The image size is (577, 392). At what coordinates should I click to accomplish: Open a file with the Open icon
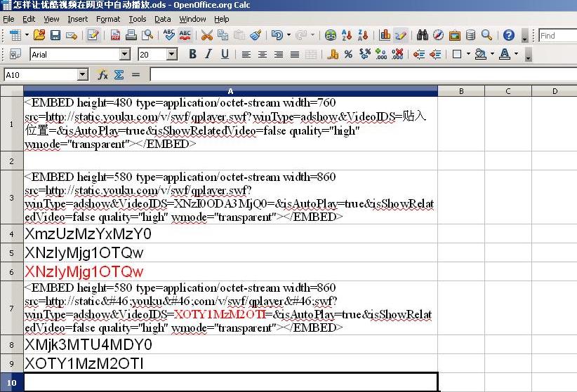pyautogui.click(x=39, y=35)
